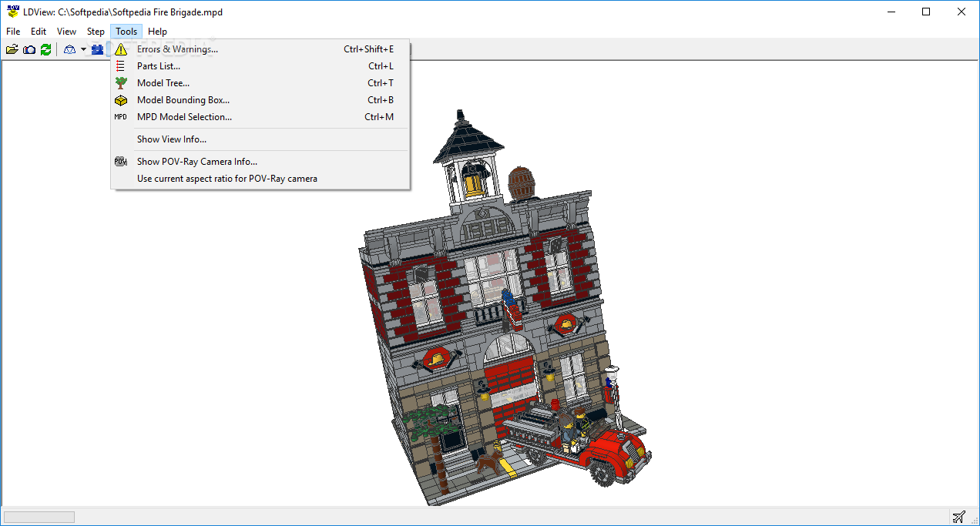Open the Step menu
Image resolution: width=980 pixels, height=526 pixels.
coord(96,32)
